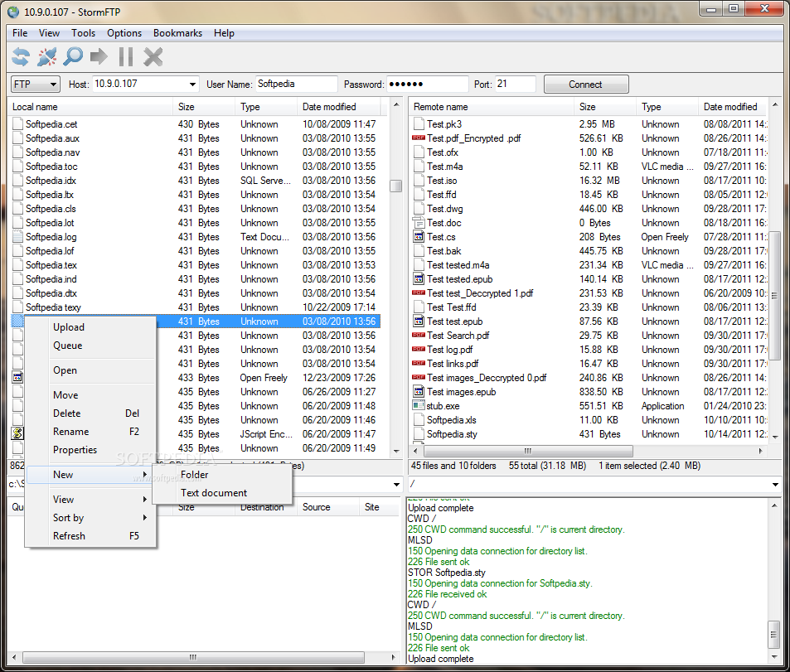Click the Password input field
Screen dimensions: 790x672
(x=427, y=85)
